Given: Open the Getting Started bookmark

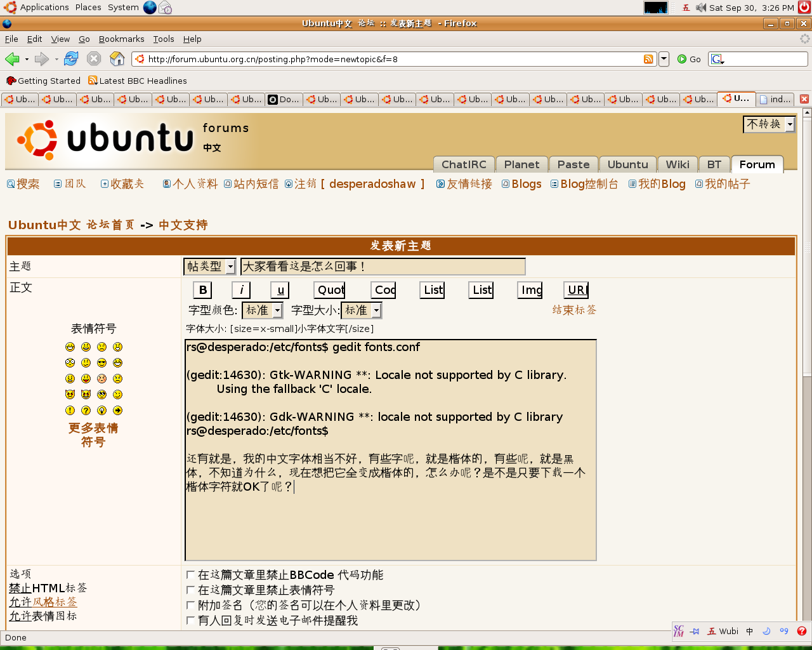Looking at the screenshot, I should pos(43,81).
